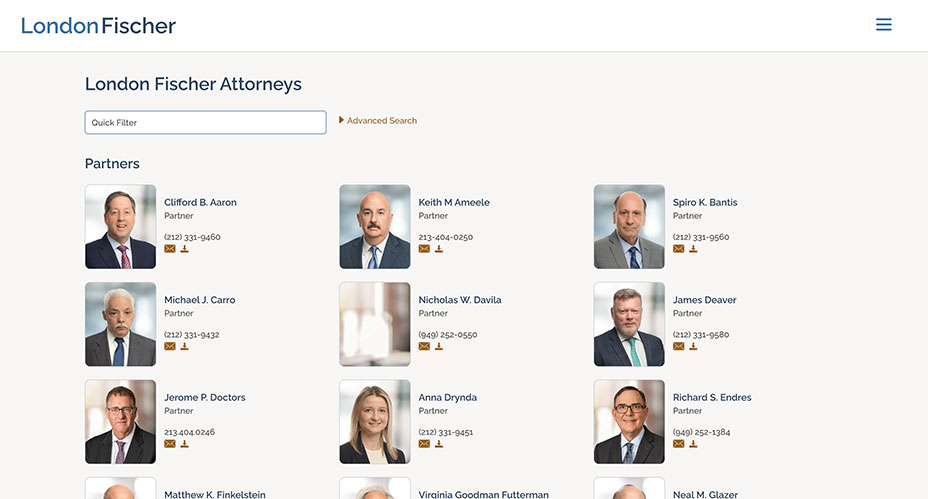The image size is (928, 499).
Task: Open Virginia Goodman Futterman's profile name link
Action: click(x=484, y=494)
